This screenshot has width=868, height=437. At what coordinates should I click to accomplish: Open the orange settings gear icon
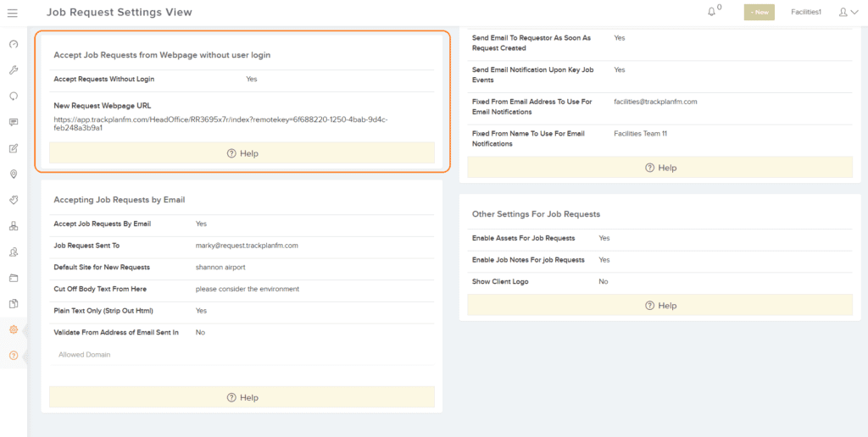[14, 329]
